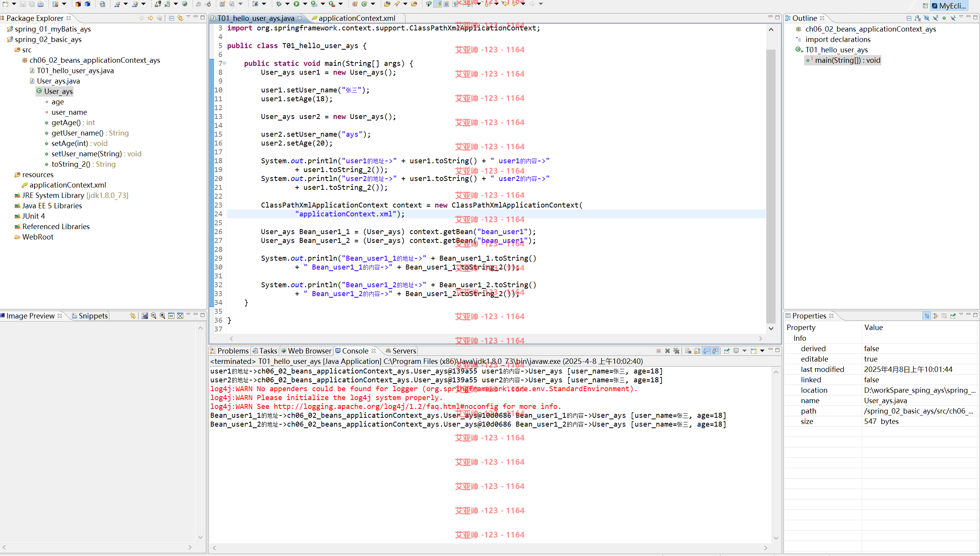Switch to the Snippets tab
Screen dimensions: 980x556
coord(90,316)
